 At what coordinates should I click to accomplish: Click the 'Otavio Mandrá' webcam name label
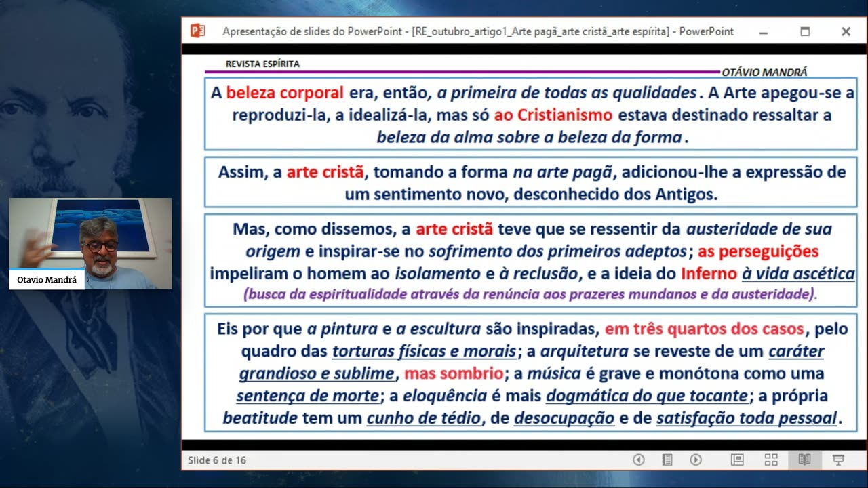point(47,279)
